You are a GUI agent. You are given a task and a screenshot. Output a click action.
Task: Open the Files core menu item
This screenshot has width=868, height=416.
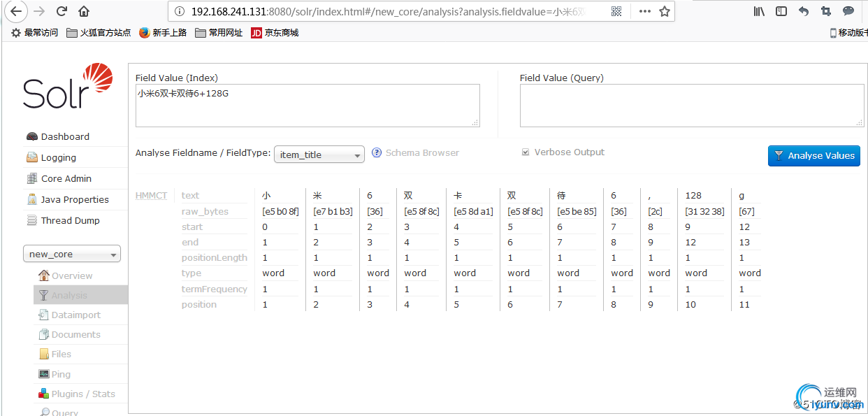coord(55,354)
